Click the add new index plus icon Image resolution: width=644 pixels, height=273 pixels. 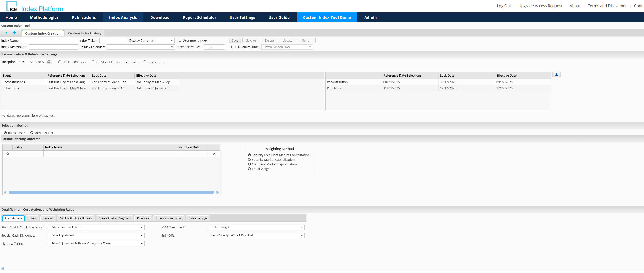pyautogui.click(x=15, y=32)
